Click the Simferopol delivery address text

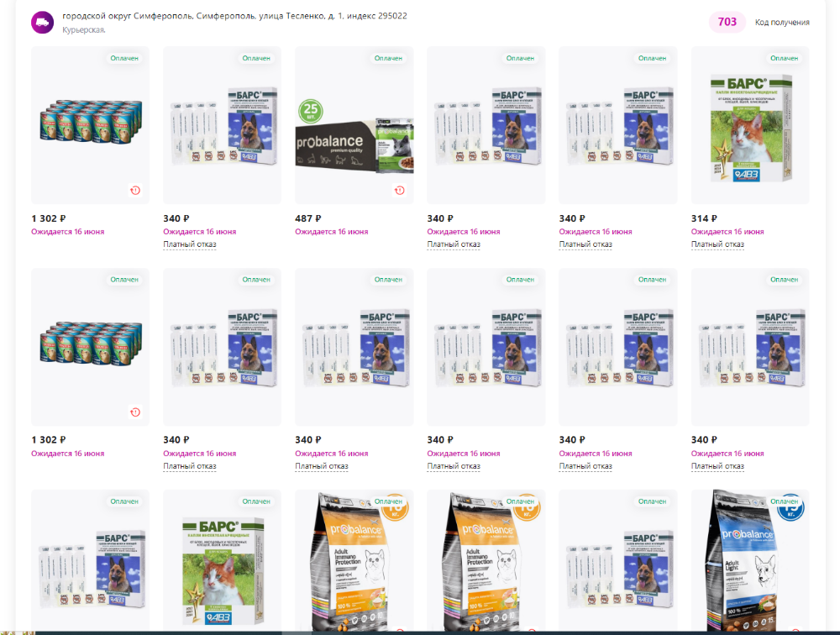[x=234, y=16]
